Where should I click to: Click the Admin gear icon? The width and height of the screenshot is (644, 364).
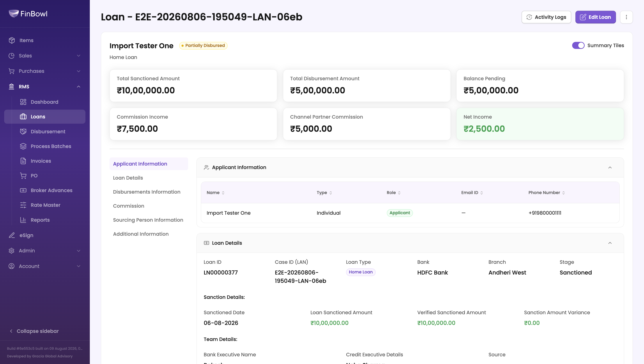[11, 251]
